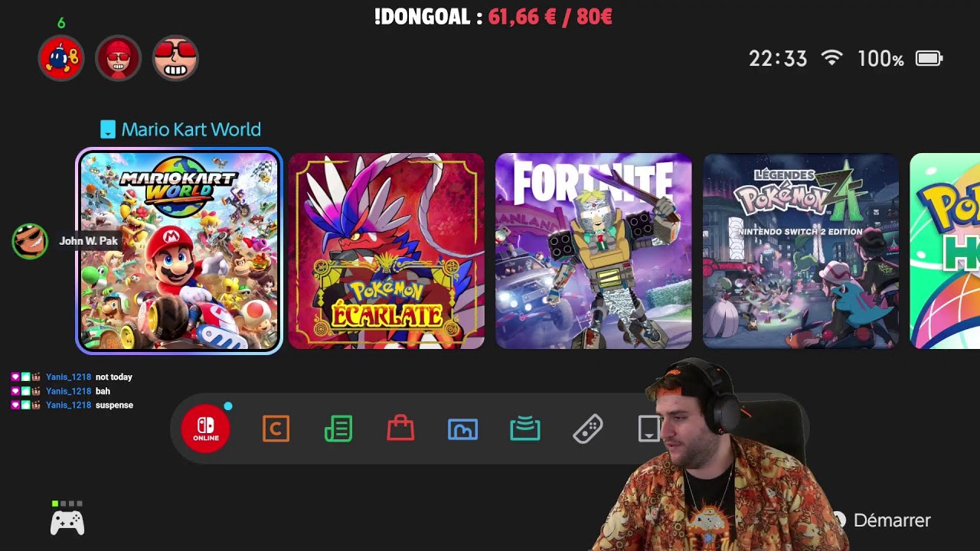Click John W. Pak friend avatar
This screenshot has height=551, width=980.
click(30, 241)
